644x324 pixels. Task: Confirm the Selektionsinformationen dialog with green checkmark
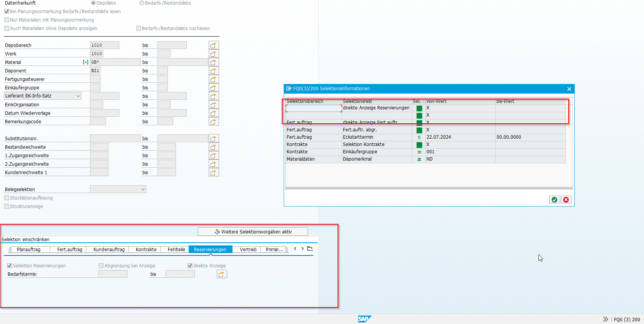pyautogui.click(x=554, y=200)
